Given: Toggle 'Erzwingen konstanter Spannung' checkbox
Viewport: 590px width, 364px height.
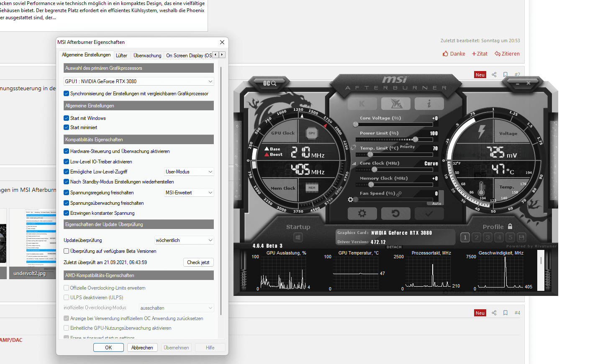Looking at the screenshot, I should [x=66, y=213].
